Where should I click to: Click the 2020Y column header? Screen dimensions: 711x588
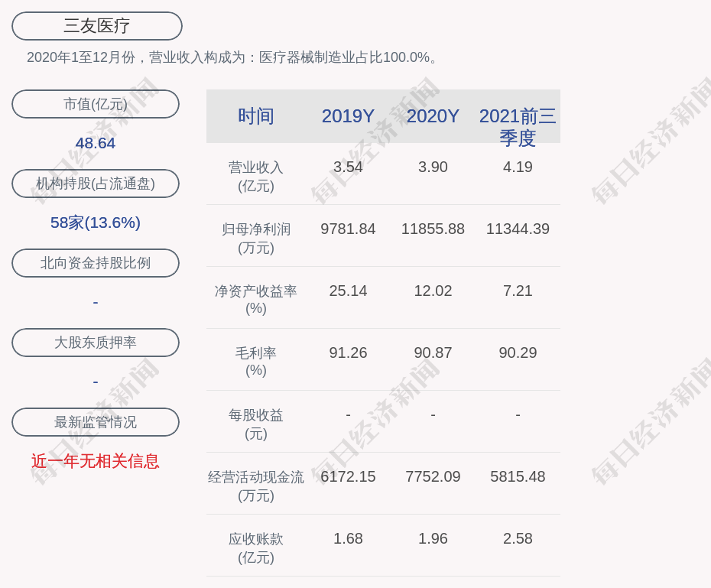point(433,116)
